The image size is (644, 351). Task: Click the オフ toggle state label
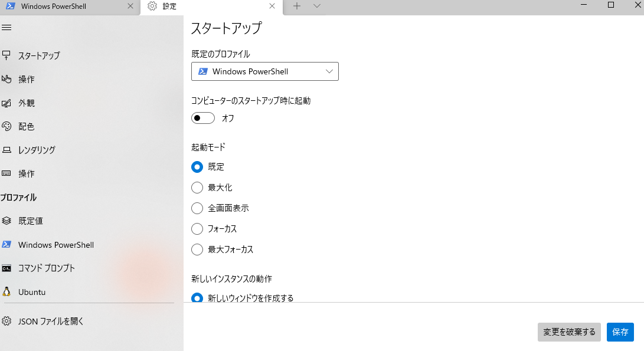point(228,118)
